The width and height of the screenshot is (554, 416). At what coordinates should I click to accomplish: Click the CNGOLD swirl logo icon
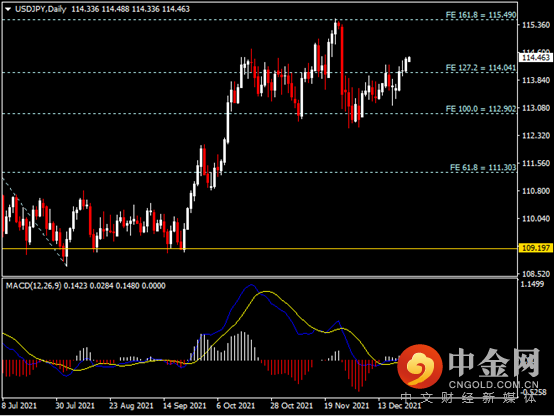[x=420, y=366]
